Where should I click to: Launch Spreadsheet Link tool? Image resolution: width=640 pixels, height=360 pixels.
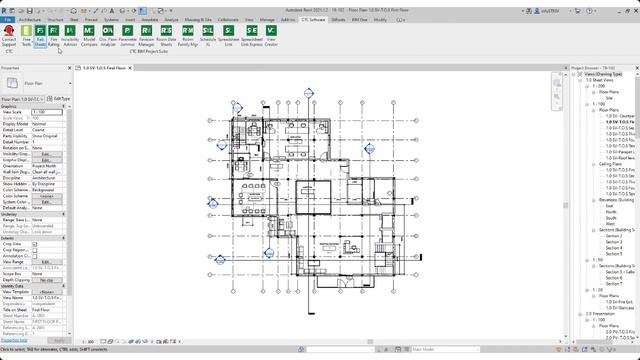tap(229, 36)
